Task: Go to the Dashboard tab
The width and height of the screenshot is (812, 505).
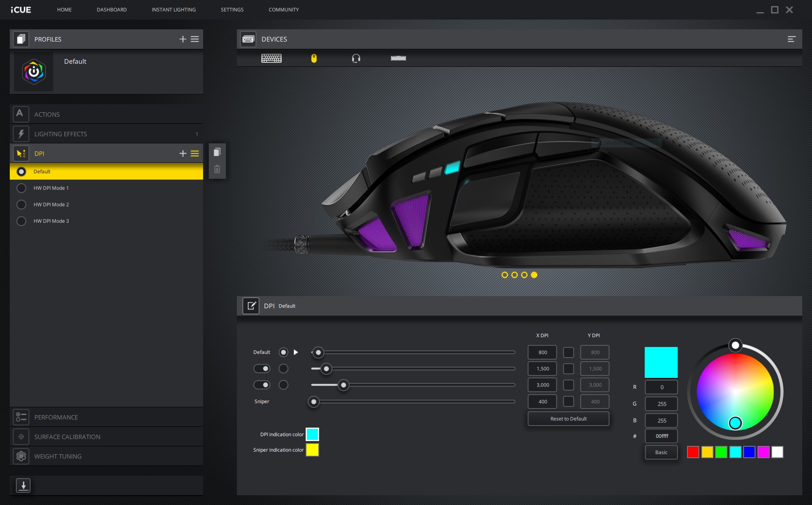Action: click(112, 9)
